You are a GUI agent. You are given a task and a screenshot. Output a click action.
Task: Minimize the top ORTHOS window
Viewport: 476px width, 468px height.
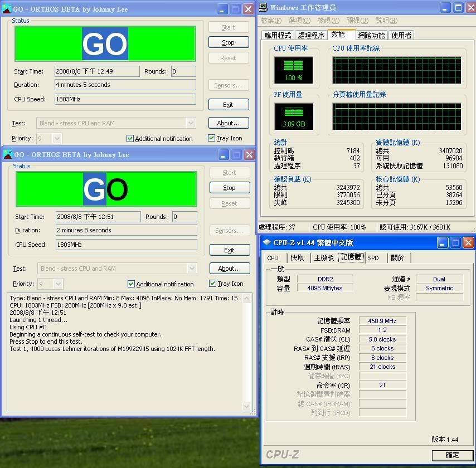(x=222, y=9)
